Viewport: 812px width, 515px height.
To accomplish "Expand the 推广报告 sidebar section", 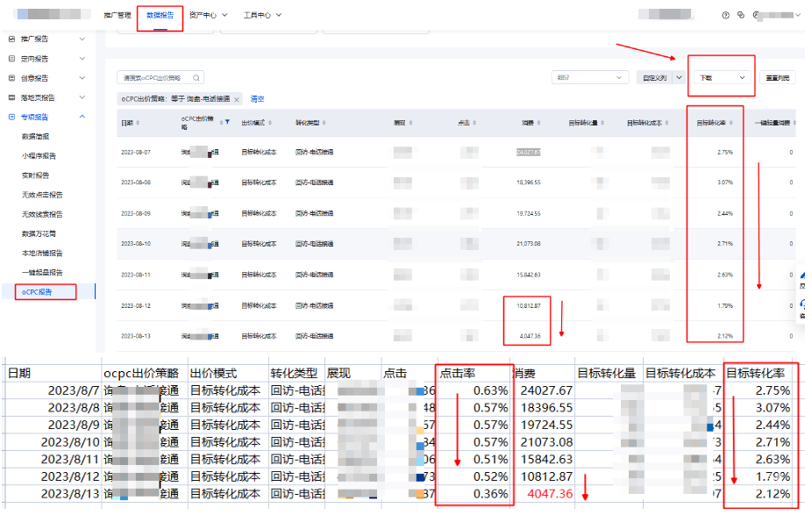I will coord(82,39).
